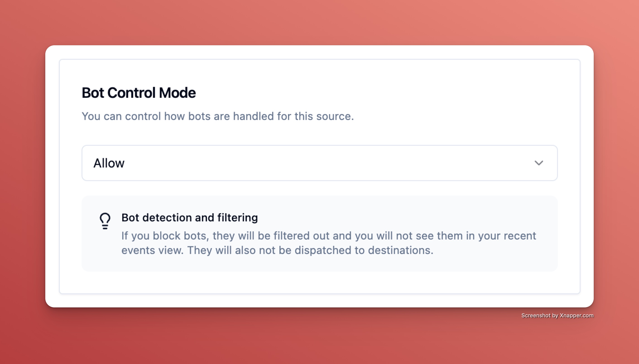Click the word 'filtering' in tip title
Viewport: 639px width, 364px height.
(x=238, y=218)
